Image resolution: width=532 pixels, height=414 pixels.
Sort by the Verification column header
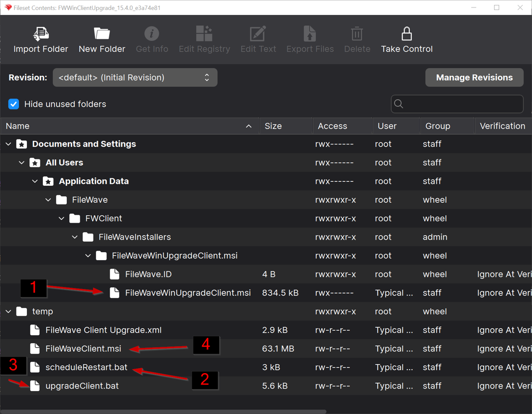[x=503, y=126]
